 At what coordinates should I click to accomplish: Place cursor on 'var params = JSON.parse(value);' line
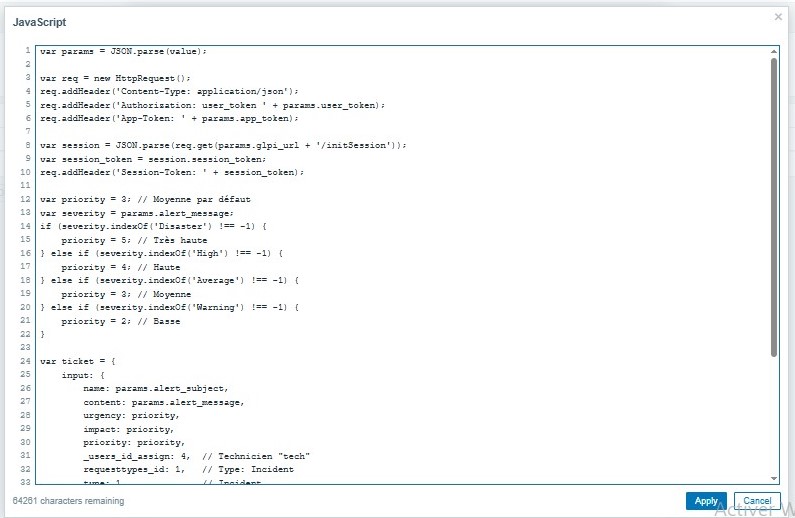pyautogui.click(x=123, y=51)
